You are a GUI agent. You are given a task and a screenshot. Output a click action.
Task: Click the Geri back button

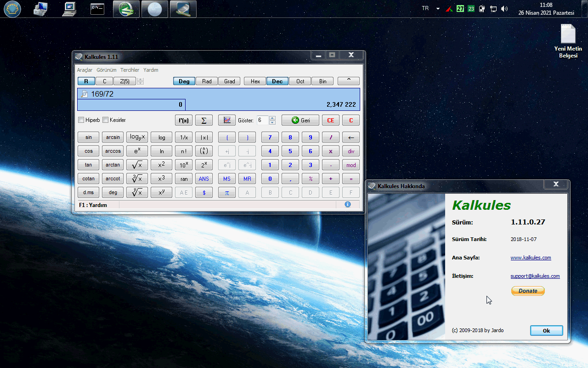300,120
